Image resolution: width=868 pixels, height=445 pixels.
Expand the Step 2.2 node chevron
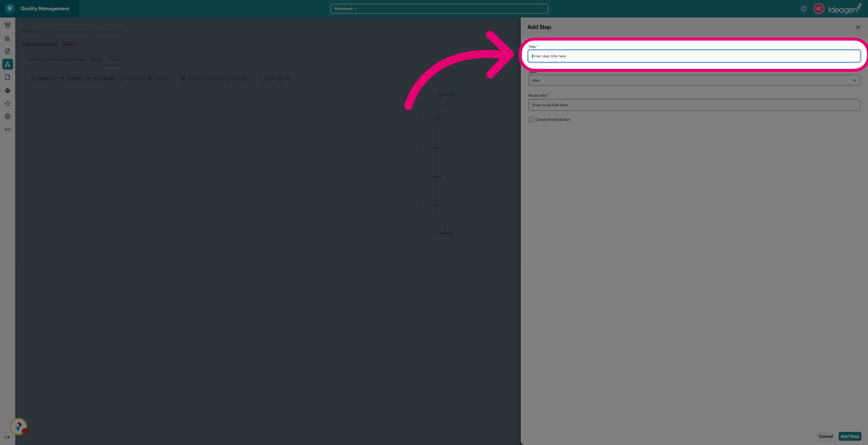(452, 176)
